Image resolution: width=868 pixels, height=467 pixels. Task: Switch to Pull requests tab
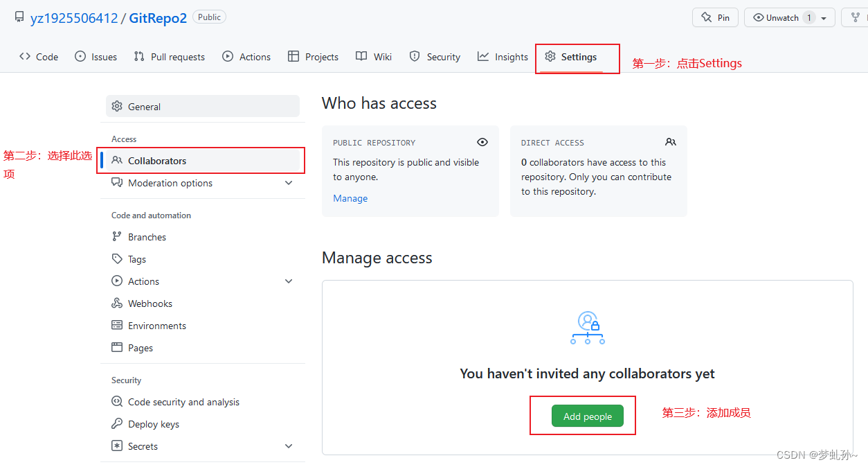pyautogui.click(x=170, y=57)
